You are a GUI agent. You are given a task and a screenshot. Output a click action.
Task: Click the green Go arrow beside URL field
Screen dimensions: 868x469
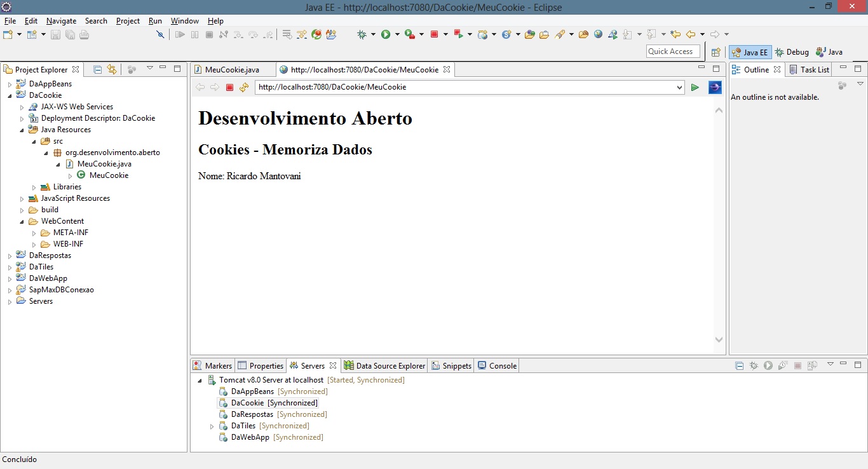695,87
